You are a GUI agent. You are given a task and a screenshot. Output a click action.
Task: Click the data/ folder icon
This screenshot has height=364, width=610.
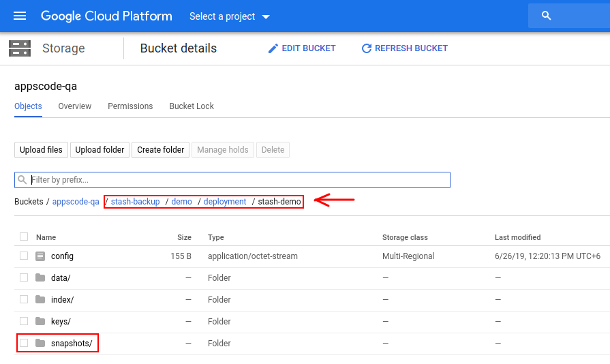pyautogui.click(x=40, y=278)
